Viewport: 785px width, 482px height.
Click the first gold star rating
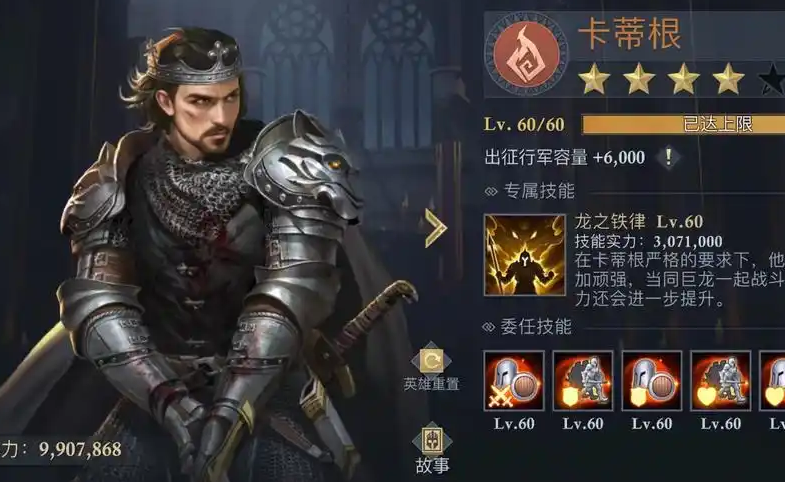point(594,79)
